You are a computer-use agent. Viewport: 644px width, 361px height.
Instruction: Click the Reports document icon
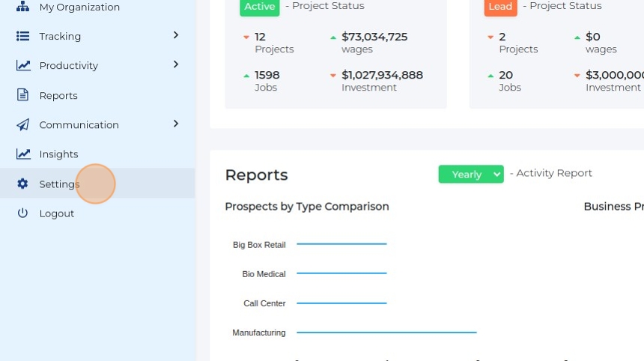pyautogui.click(x=22, y=95)
